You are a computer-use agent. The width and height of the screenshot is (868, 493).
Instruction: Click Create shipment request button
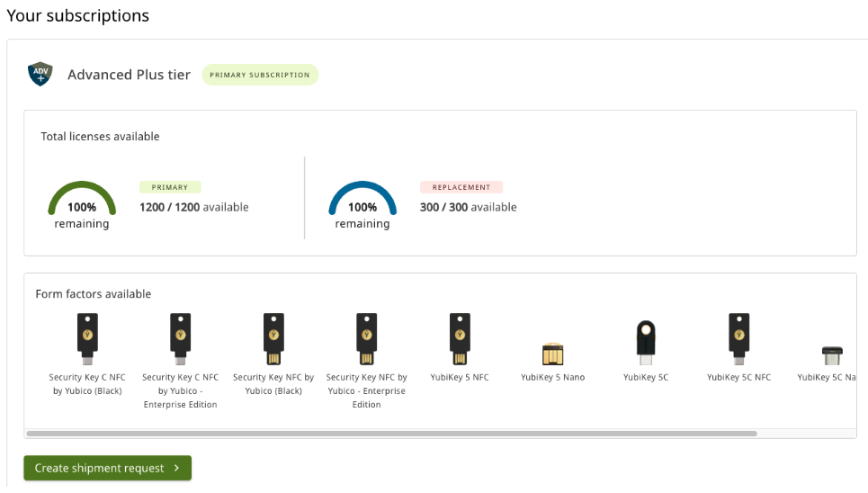107,468
